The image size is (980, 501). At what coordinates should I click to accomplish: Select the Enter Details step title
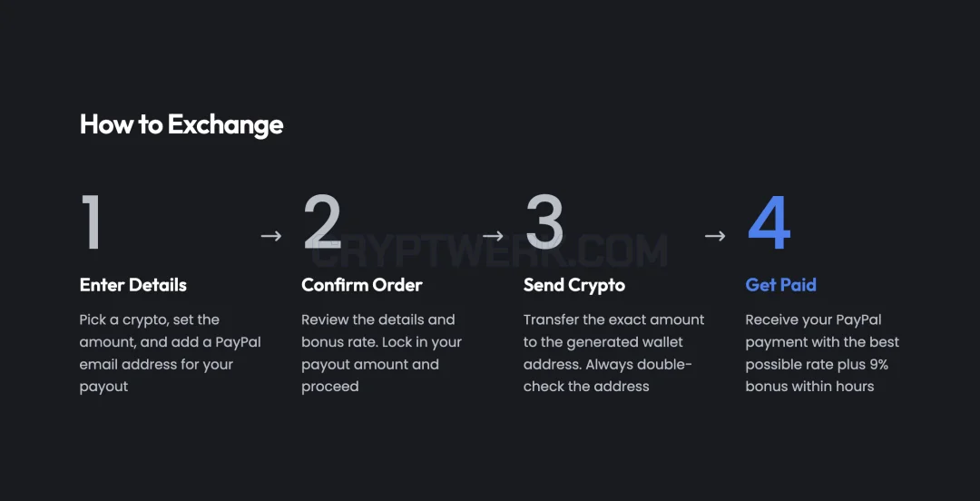click(x=133, y=285)
